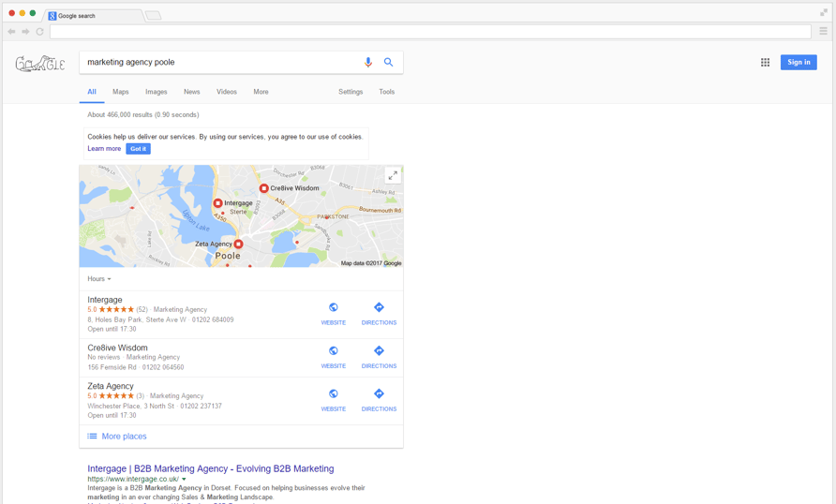
Task: Open the More search options menu
Action: point(261,92)
